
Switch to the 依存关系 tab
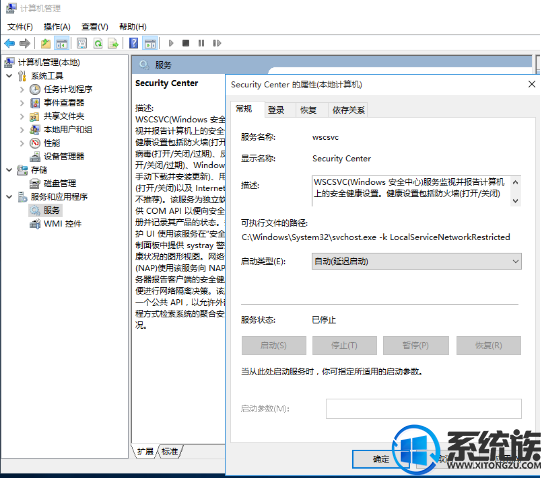[x=348, y=110]
